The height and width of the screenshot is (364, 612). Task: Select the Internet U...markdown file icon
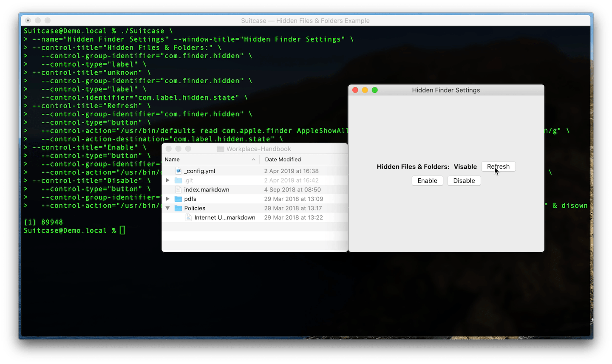189,217
